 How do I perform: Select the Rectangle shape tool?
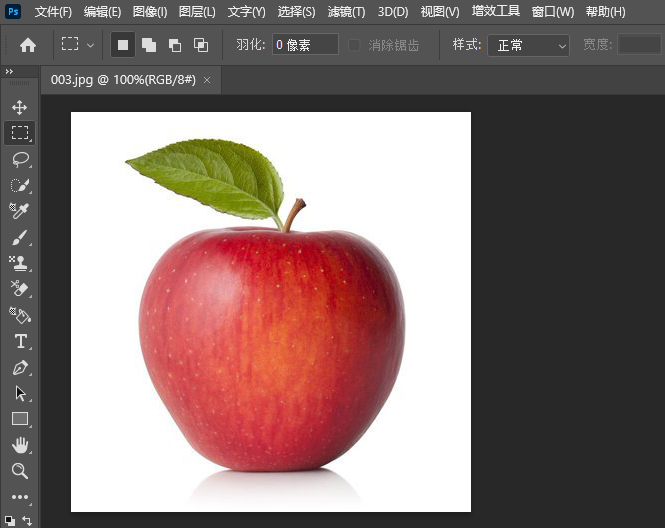tap(20, 419)
